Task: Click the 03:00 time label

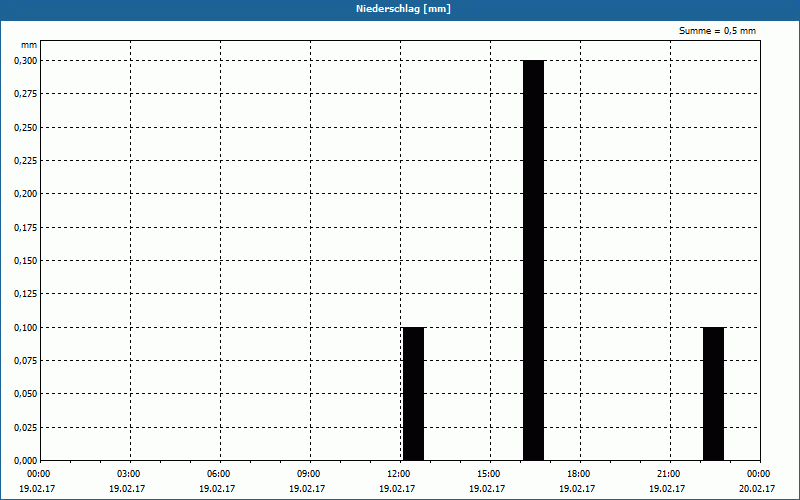Action: [128, 474]
